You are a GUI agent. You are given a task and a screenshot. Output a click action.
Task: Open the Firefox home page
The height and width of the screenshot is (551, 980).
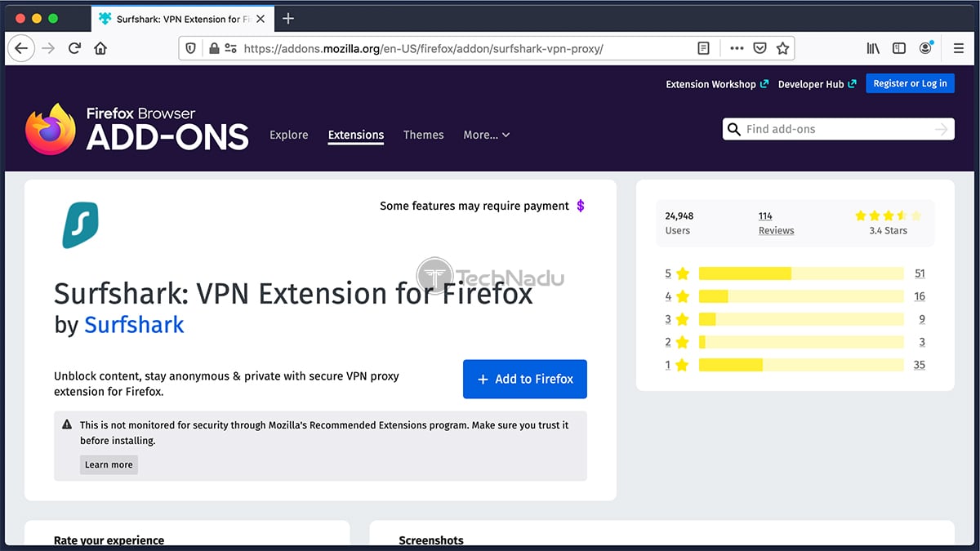click(x=100, y=48)
